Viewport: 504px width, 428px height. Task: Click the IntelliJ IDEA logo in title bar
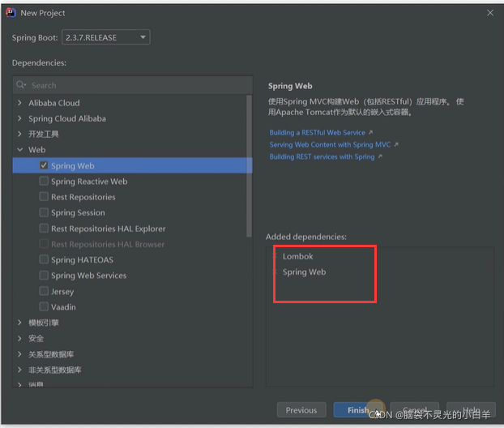coord(11,12)
